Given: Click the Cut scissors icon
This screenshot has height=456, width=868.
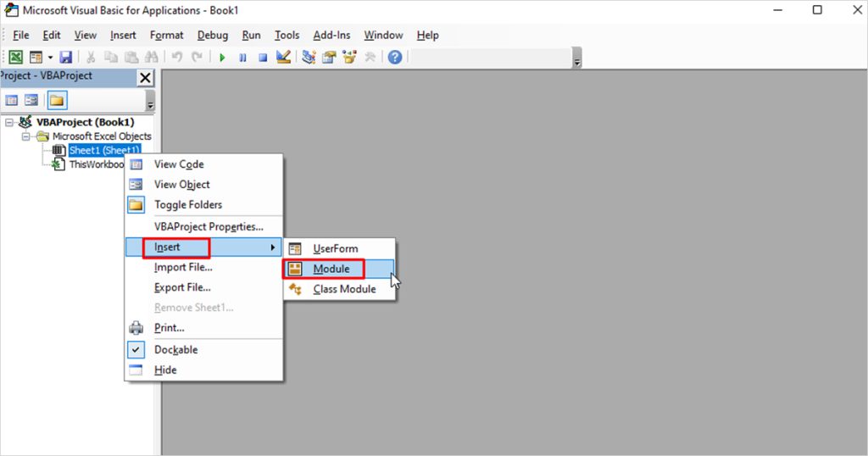Looking at the screenshot, I should [91, 57].
